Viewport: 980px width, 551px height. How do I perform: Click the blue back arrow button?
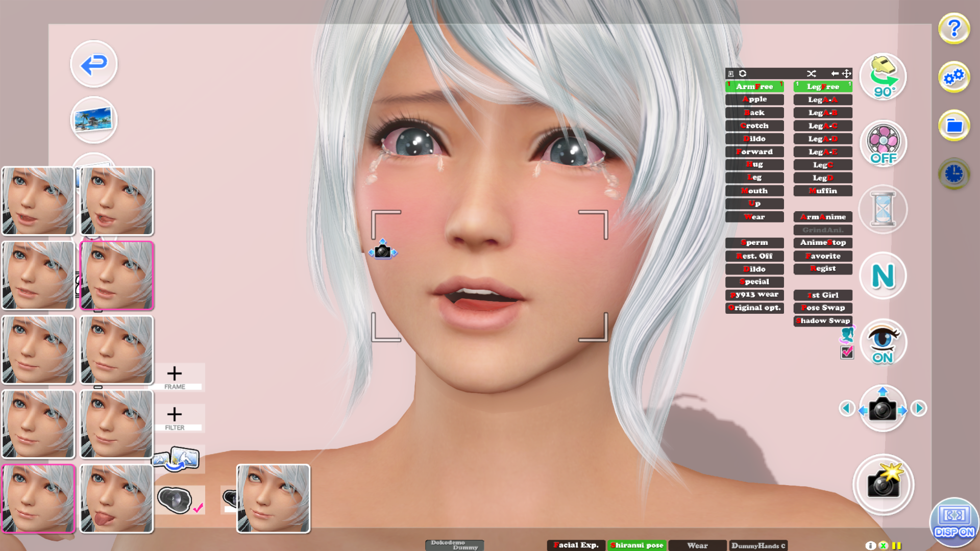click(93, 64)
